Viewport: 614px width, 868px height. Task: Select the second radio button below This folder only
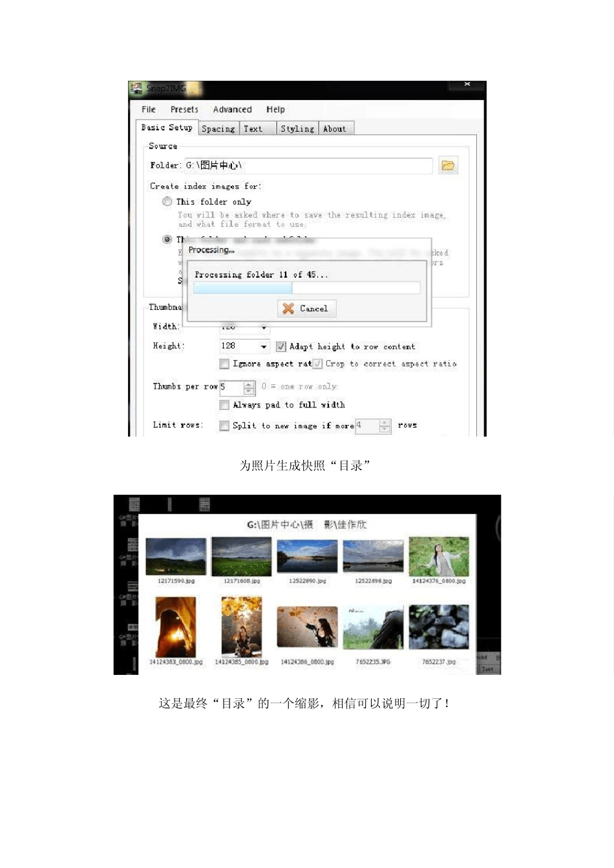pos(167,240)
